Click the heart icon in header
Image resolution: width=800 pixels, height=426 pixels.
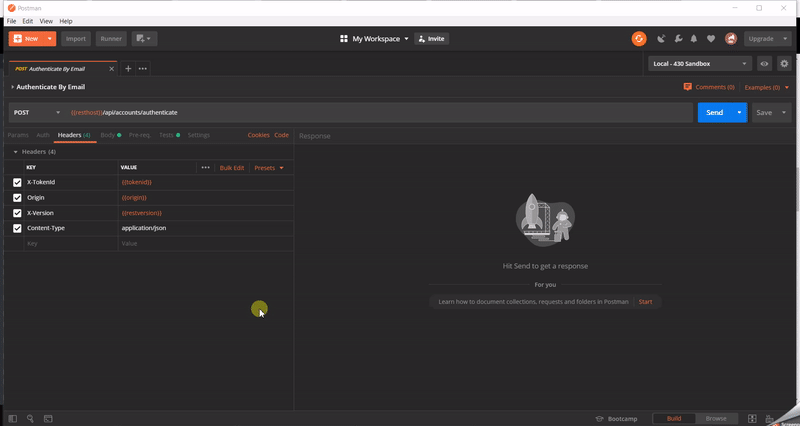tap(711, 39)
